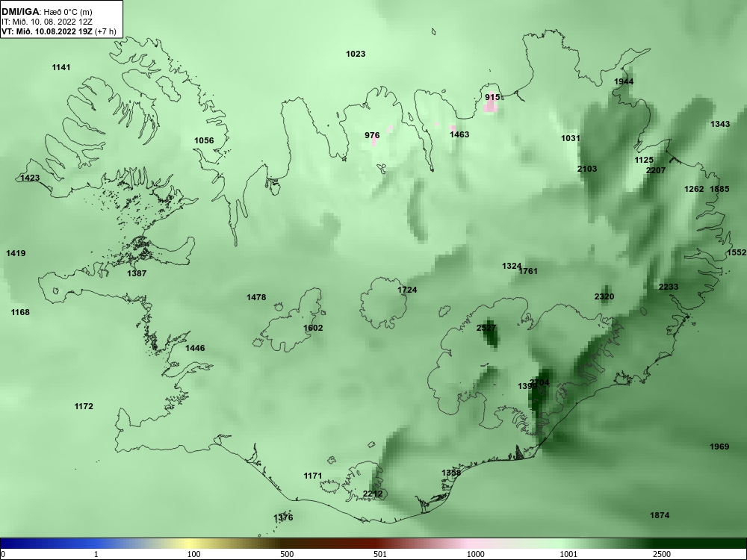The height and width of the screenshot is (560, 747).
Task: Click the 2527 value on Vatnajökull
Action: point(486,328)
